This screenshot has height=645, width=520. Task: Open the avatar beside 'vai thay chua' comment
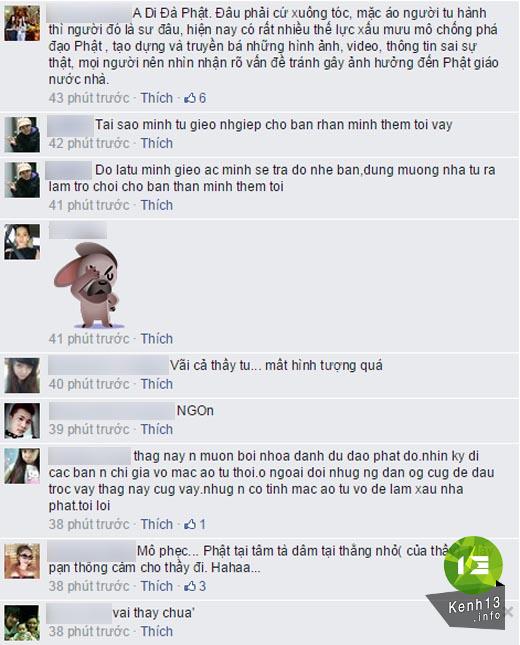point(22,623)
